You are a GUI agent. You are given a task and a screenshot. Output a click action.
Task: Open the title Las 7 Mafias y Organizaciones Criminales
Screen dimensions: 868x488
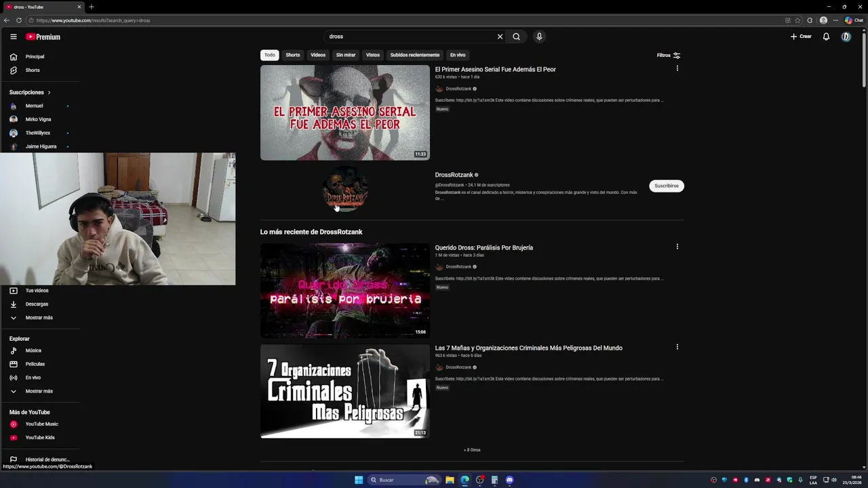pyautogui.click(x=529, y=348)
